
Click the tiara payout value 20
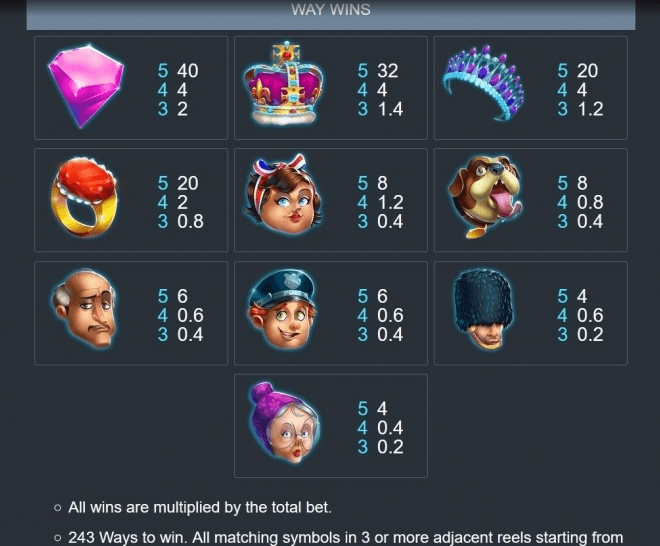click(588, 71)
